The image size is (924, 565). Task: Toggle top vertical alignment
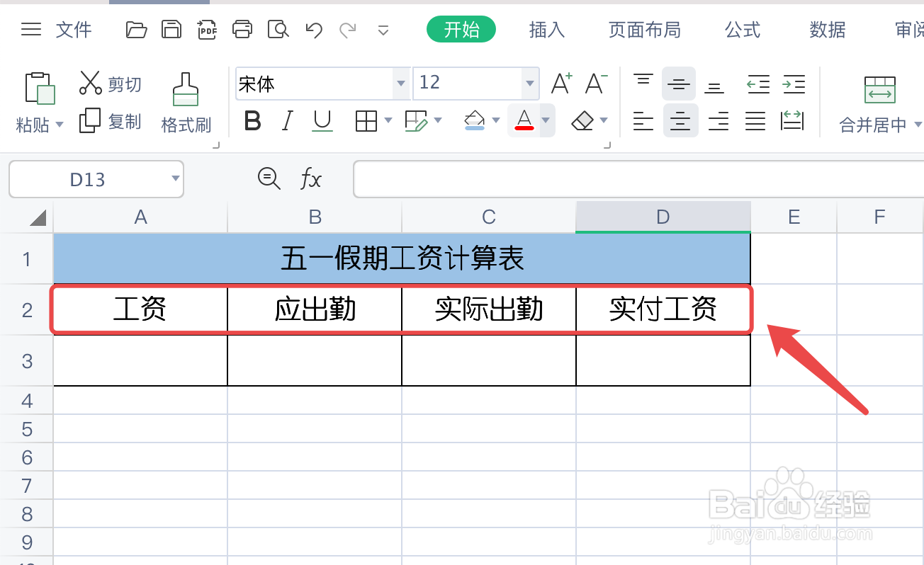(x=643, y=82)
